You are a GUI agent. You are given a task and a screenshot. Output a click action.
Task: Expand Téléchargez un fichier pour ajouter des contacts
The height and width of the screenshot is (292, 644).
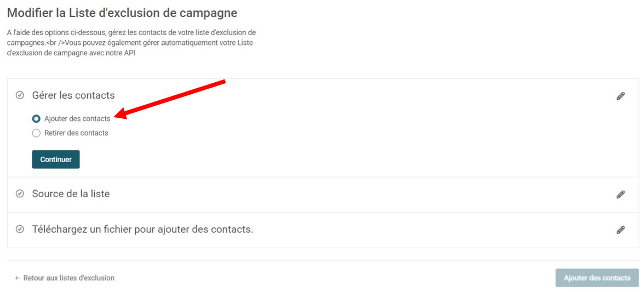point(142,229)
